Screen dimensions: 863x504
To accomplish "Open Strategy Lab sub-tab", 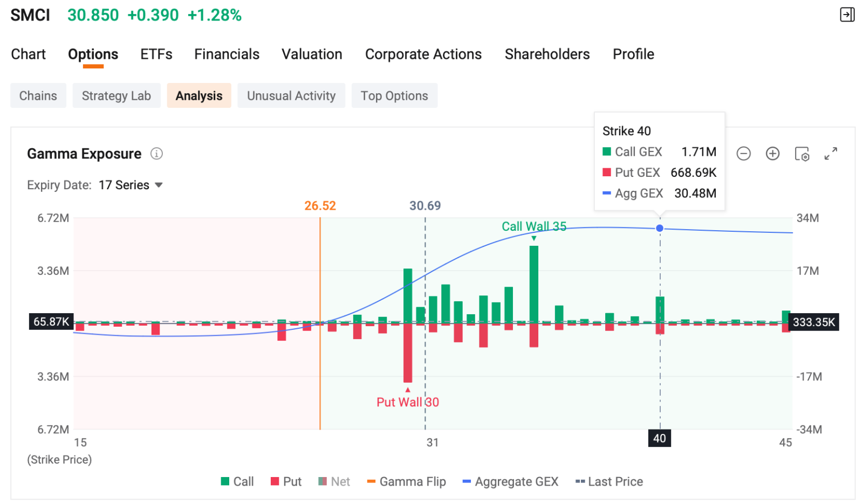I will pyautogui.click(x=117, y=95).
